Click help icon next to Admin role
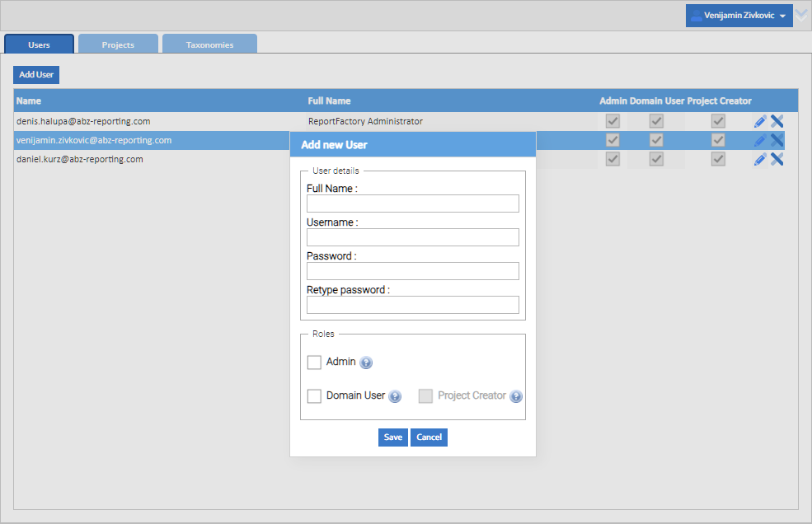The width and height of the screenshot is (812, 524). [366, 363]
